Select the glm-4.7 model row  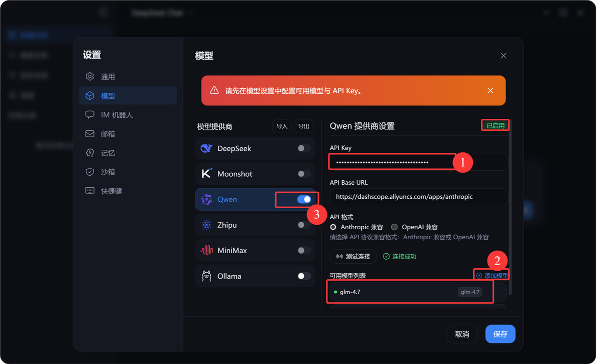(x=417, y=292)
